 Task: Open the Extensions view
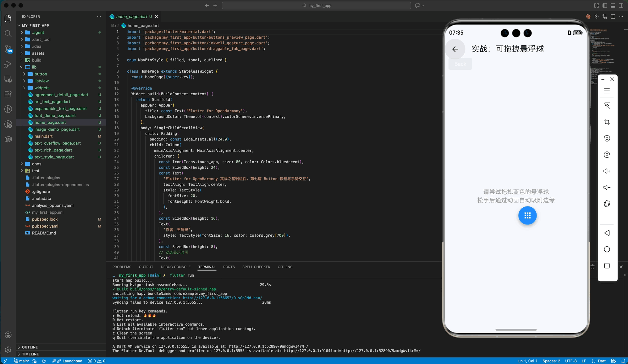click(x=8, y=94)
